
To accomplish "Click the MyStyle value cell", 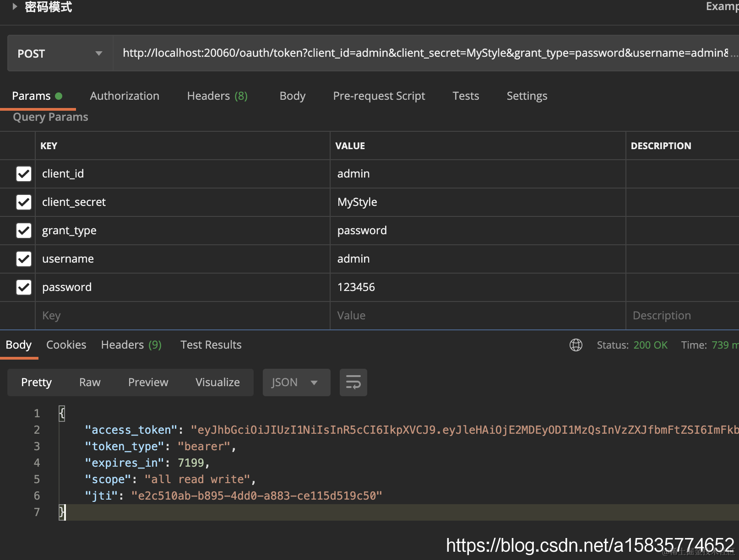I will pyautogui.click(x=478, y=202).
